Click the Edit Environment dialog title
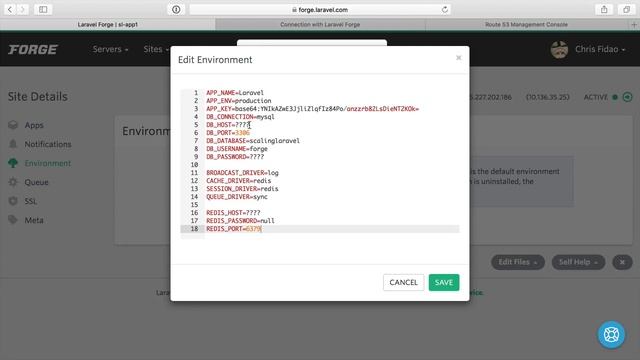The height and width of the screenshot is (360, 640). 215,60
